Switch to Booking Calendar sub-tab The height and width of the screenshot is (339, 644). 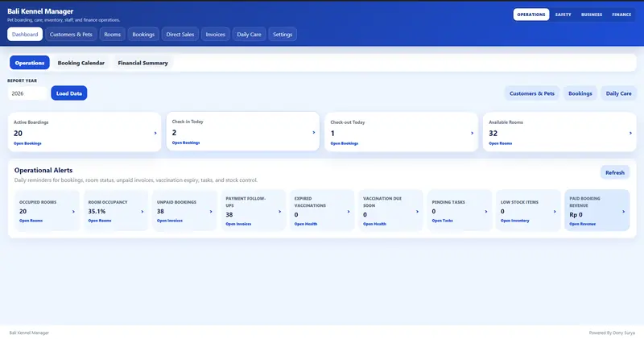[81, 63]
